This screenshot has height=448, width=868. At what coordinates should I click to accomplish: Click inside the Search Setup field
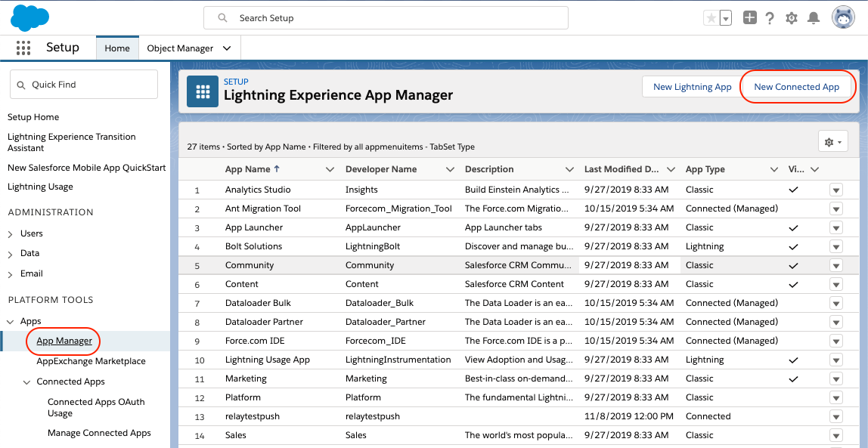(386, 17)
